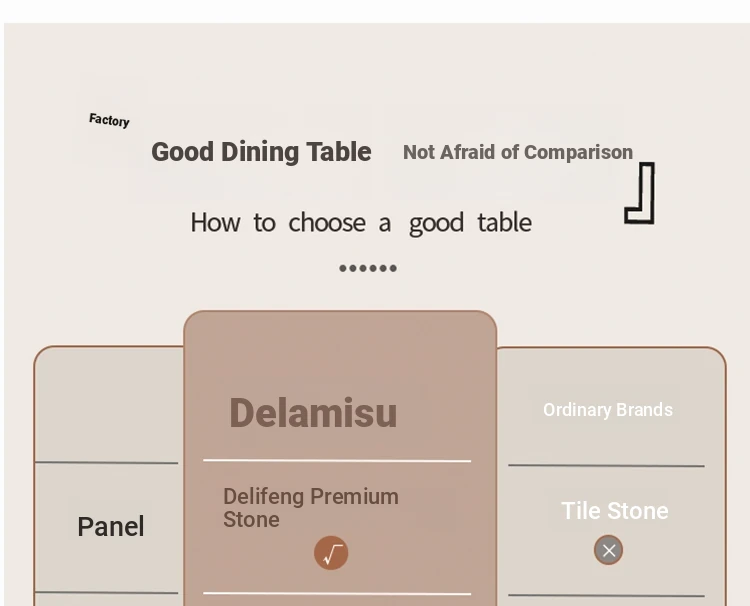Click the gray X icon under Tile Stone

coord(608,550)
